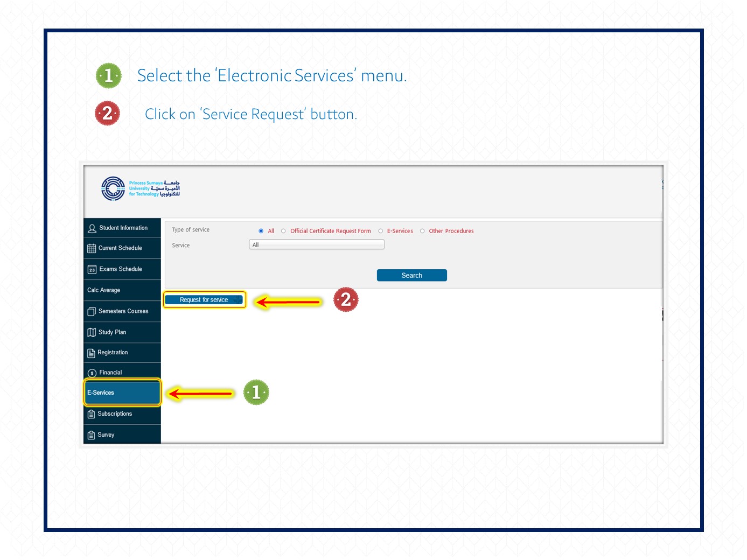747x560 pixels.
Task: Click the Search button
Action: click(412, 275)
